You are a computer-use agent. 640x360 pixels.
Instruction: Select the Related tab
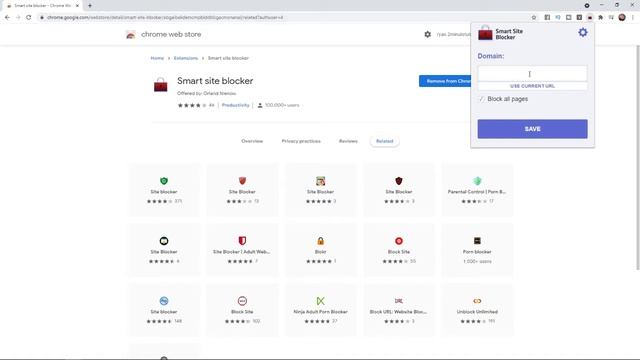384,141
